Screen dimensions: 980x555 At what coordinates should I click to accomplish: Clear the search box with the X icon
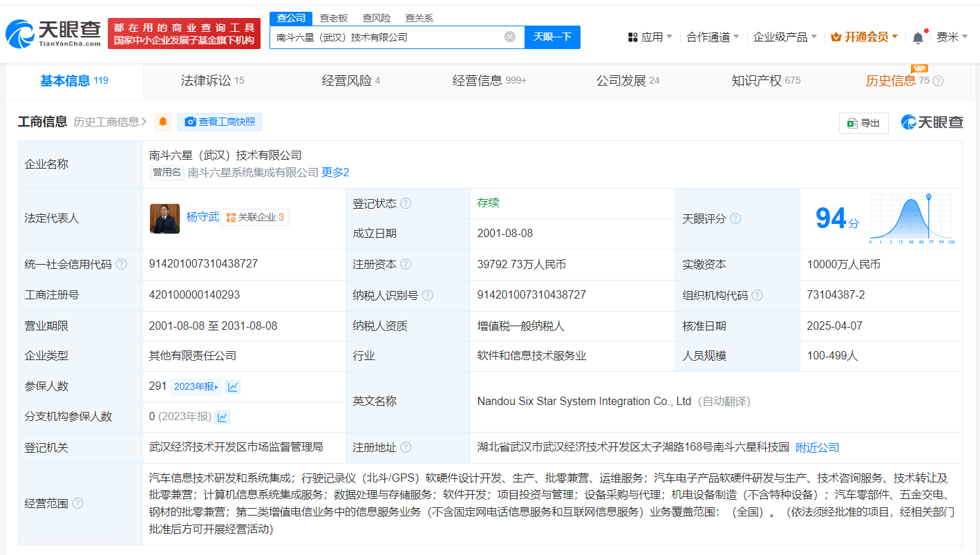click(x=510, y=37)
